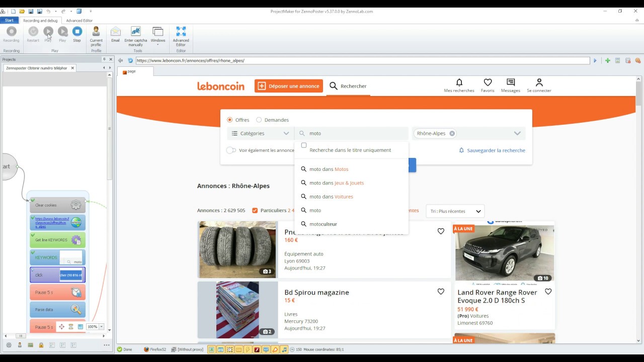
Task: Open Mes recherches bell icon
Action: pos(459,85)
